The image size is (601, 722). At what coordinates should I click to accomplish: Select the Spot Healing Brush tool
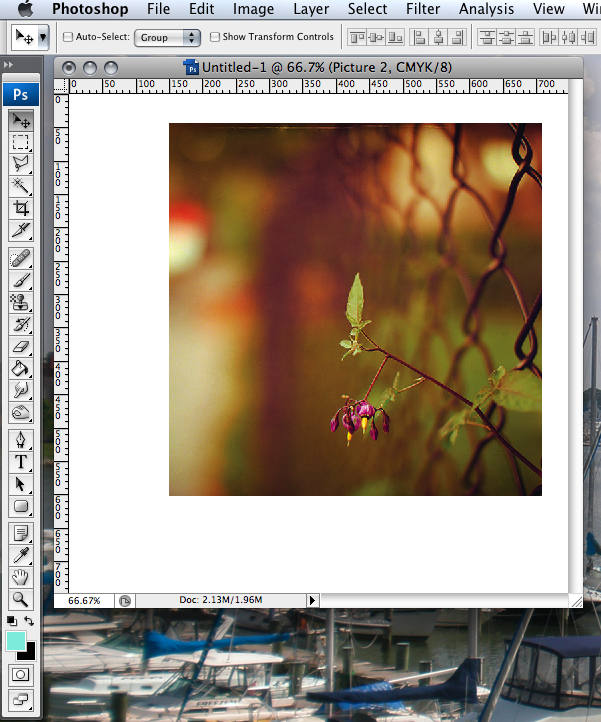tap(21, 258)
